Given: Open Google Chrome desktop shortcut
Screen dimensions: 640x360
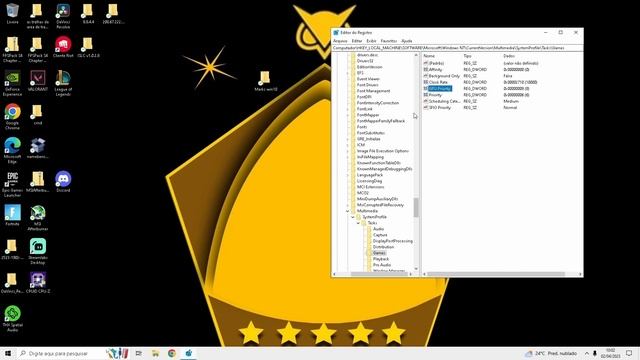Looking at the screenshot, I should pos(12,117).
